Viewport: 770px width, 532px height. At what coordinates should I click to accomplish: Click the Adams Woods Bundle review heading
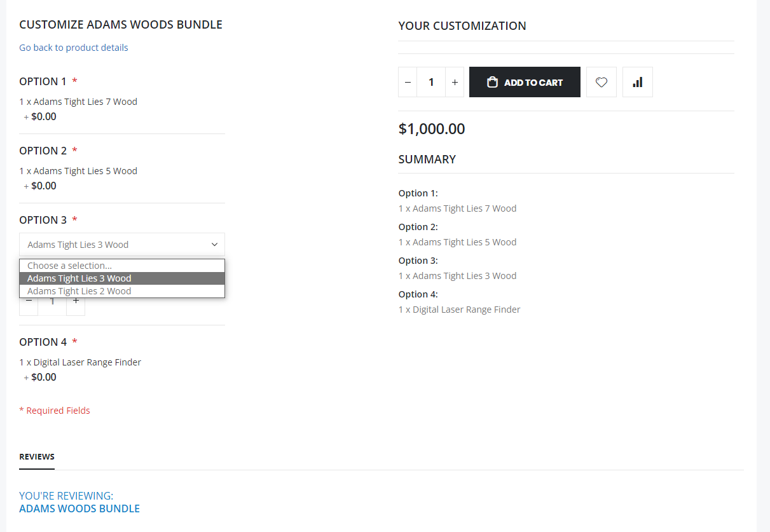pos(79,508)
